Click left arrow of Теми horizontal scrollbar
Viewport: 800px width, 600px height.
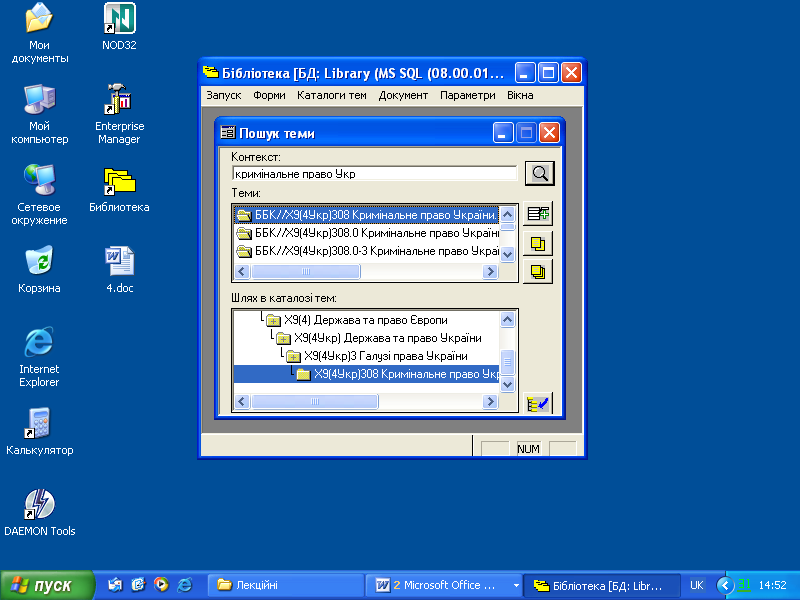click(242, 271)
